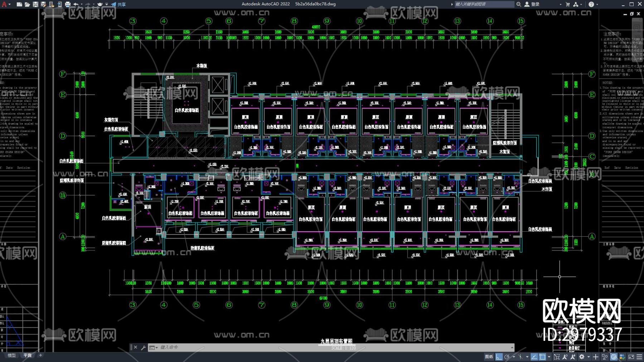
Task: Open the Help question mark
Action: tap(591, 4)
